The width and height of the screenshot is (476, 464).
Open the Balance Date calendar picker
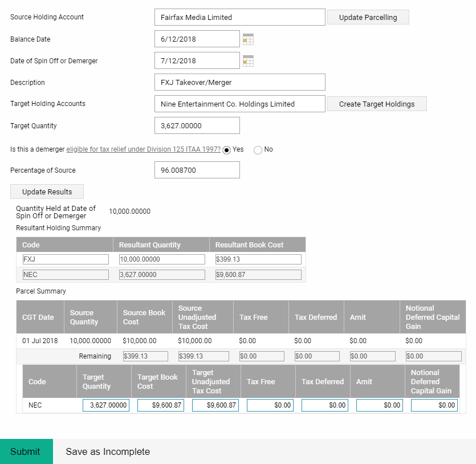248,39
